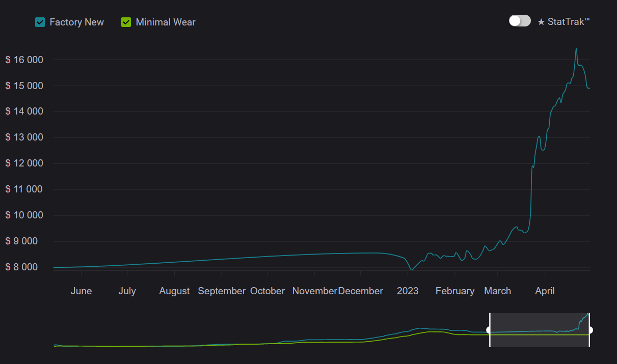This screenshot has width=617, height=364.
Task: Click the peak of the price chart
Action: coord(576,49)
